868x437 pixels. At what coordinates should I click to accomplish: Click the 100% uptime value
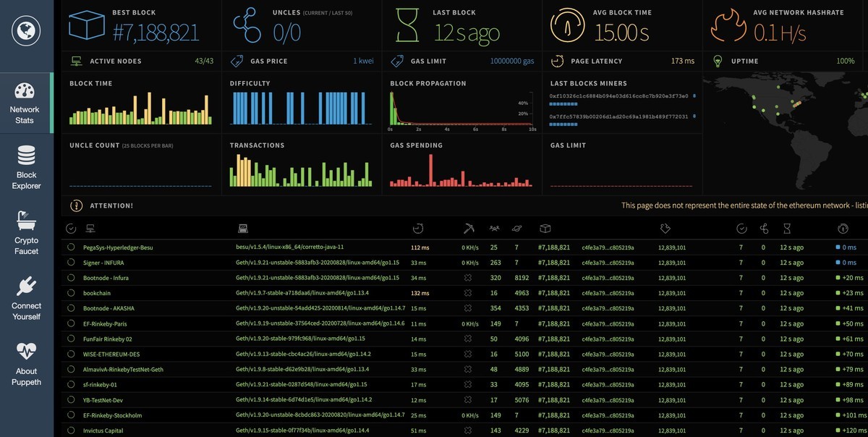point(845,61)
